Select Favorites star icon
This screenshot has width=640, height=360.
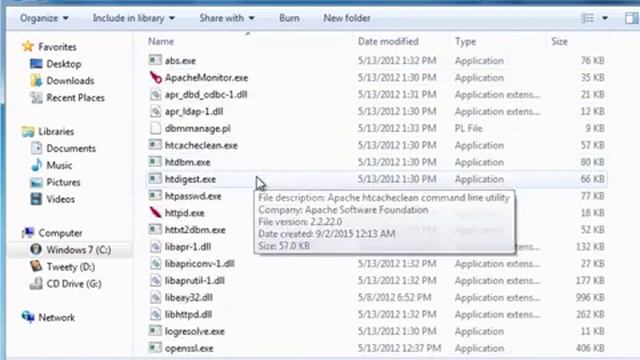(x=28, y=47)
